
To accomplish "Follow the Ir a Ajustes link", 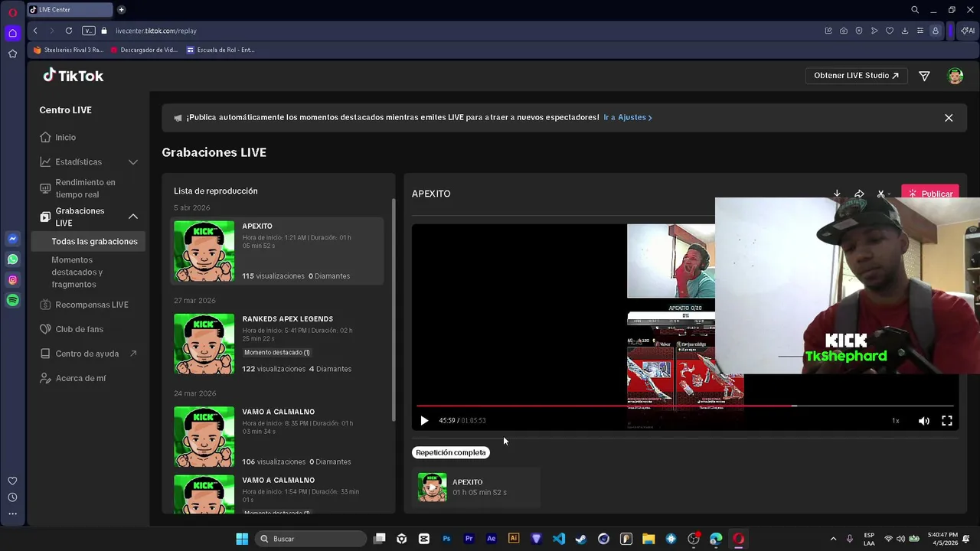I will click(x=628, y=117).
